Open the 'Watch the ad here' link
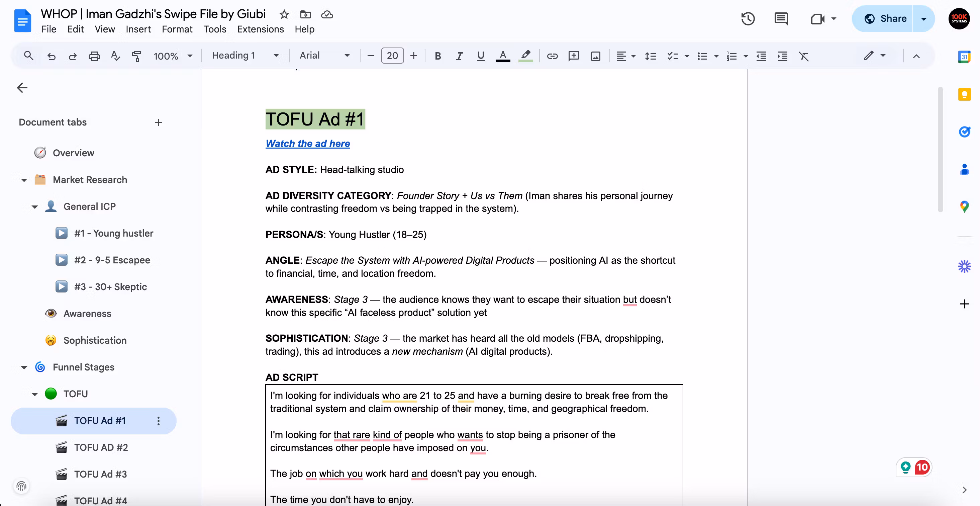 307,144
